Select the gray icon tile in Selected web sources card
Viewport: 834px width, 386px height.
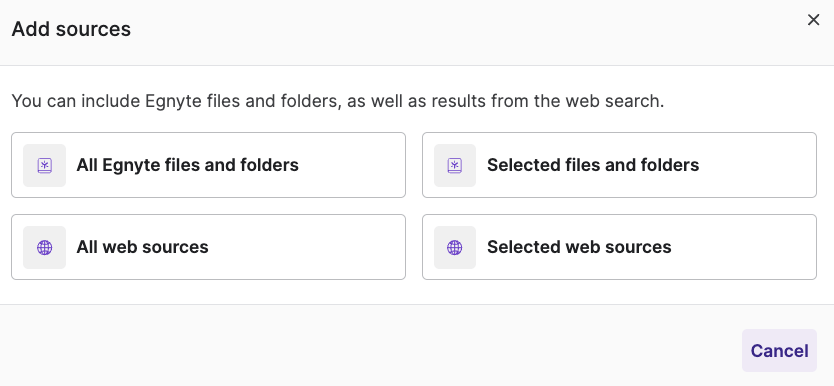tap(455, 247)
